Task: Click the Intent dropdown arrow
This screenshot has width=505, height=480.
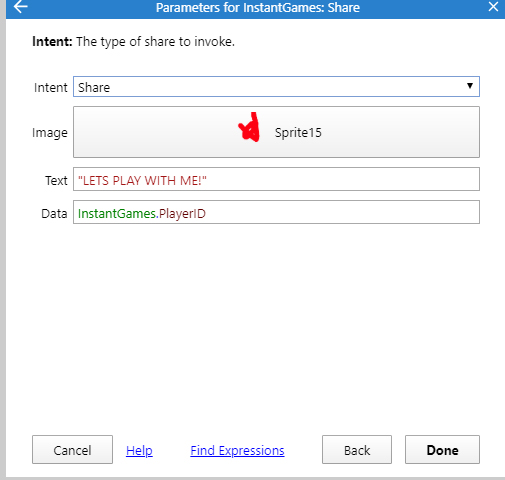Action: (x=470, y=86)
